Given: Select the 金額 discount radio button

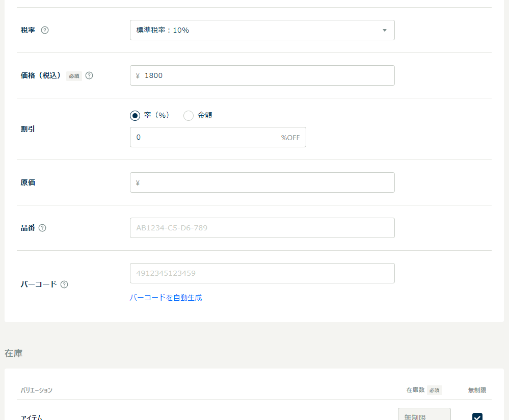Looking at the screenshot, I should pos(189,116).
